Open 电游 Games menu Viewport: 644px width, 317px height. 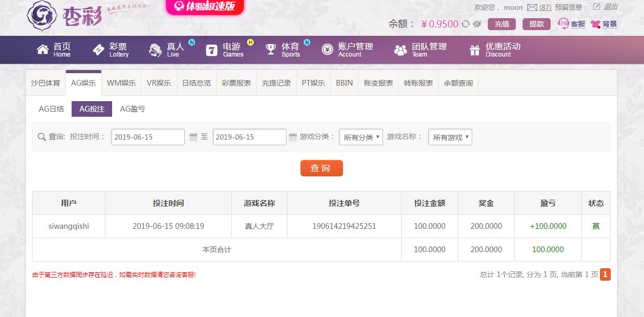(233, 50)
